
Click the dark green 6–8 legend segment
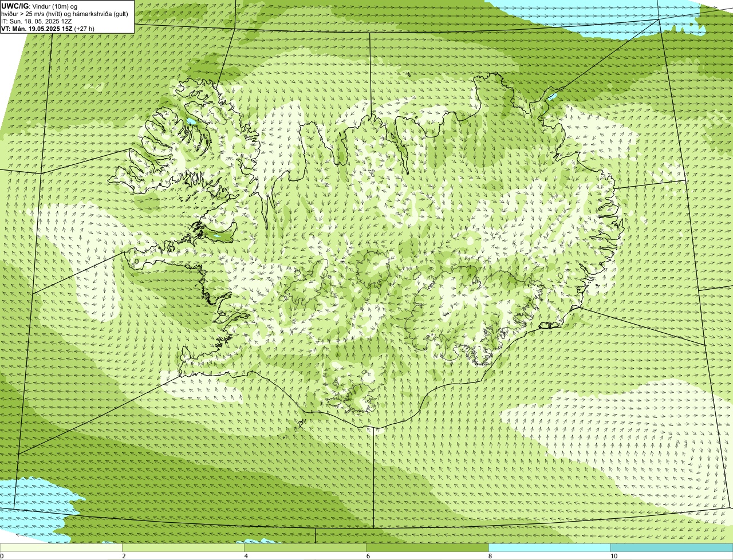tap(427, 547)
